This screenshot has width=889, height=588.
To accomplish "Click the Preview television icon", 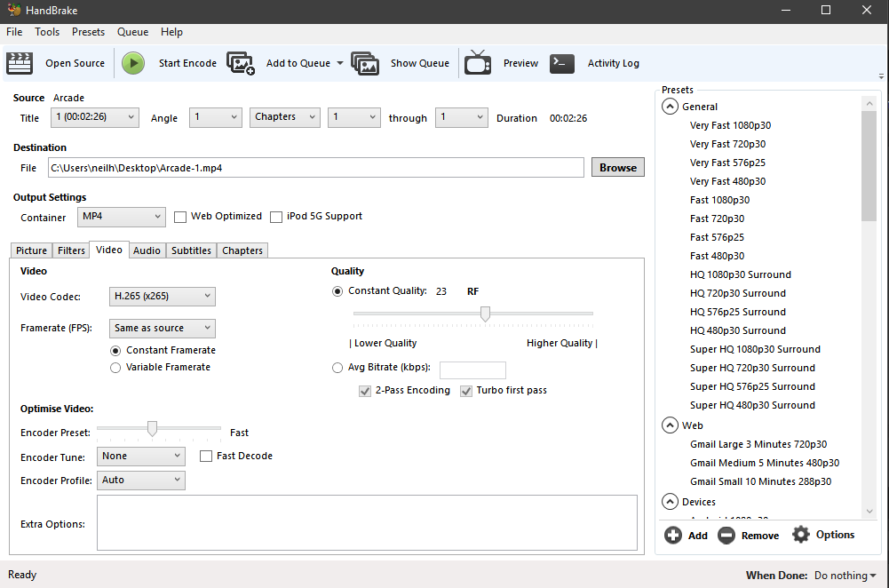I will [x=478, y=62].
